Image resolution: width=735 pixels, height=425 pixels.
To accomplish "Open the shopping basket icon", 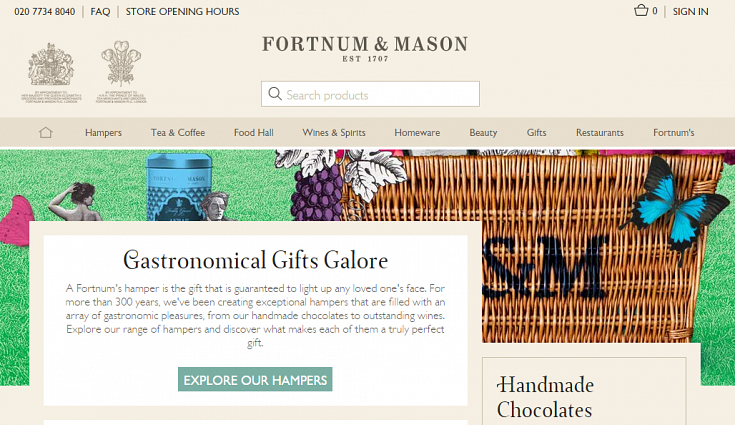I will point(641,10).
